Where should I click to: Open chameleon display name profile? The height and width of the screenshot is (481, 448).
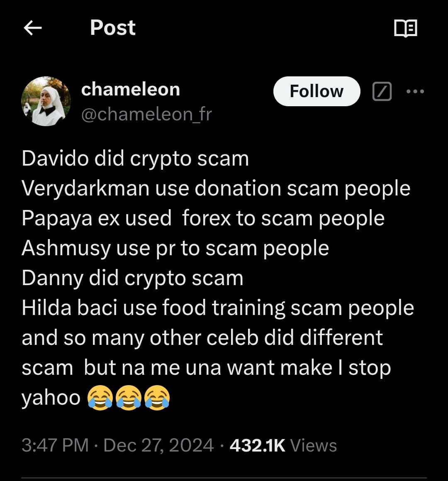coord(131,89)
